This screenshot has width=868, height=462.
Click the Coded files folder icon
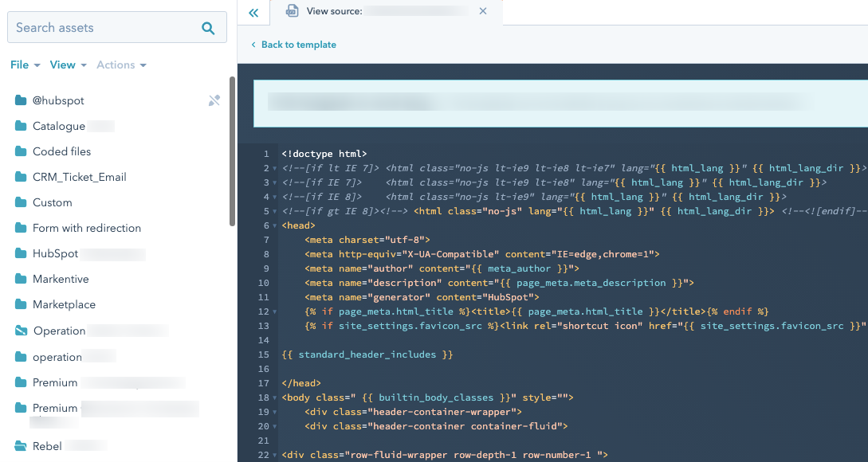tap(21, 151)
